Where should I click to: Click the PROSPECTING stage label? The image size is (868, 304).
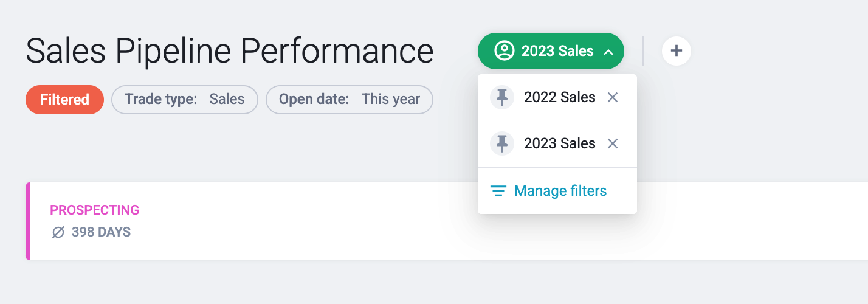pyautogui.click(x=94, y=210)
